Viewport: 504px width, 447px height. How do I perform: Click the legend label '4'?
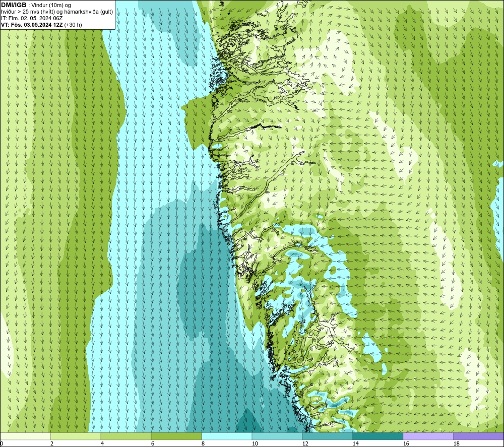click(102, 443)
